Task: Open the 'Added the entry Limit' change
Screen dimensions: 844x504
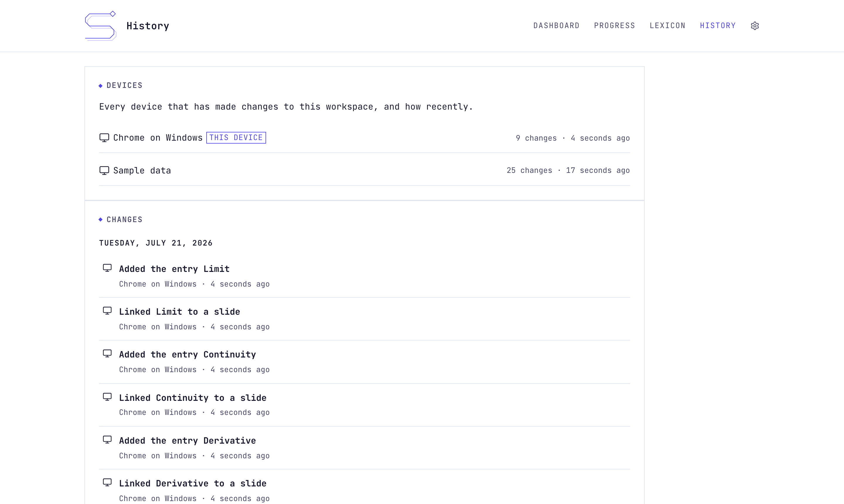Action: pyautogui.click(x=174, y=269)
